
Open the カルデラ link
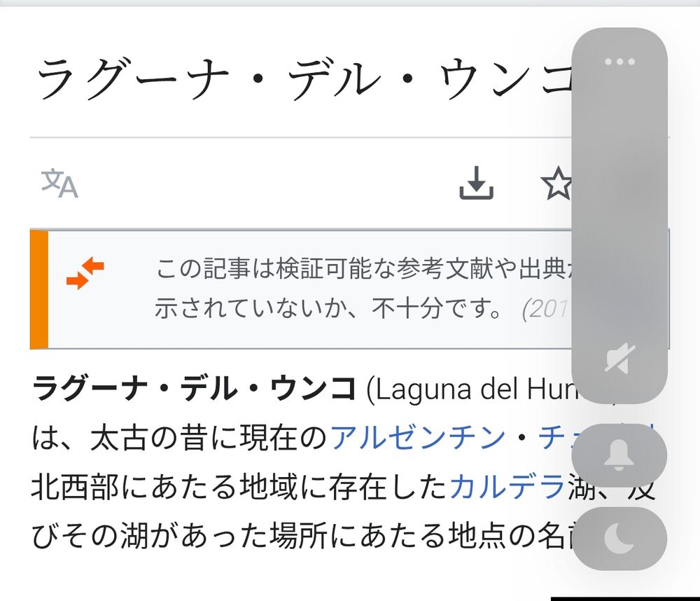[x=507, y=486]
